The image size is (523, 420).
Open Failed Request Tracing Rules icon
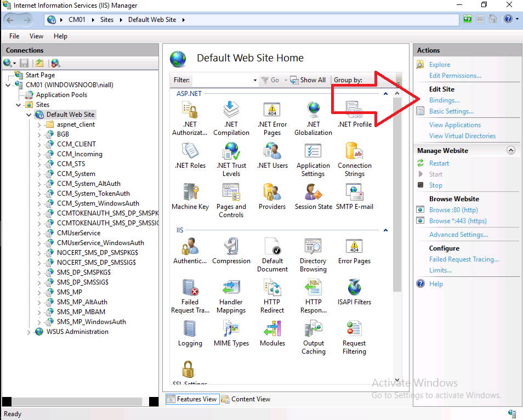tap(190, 296)
